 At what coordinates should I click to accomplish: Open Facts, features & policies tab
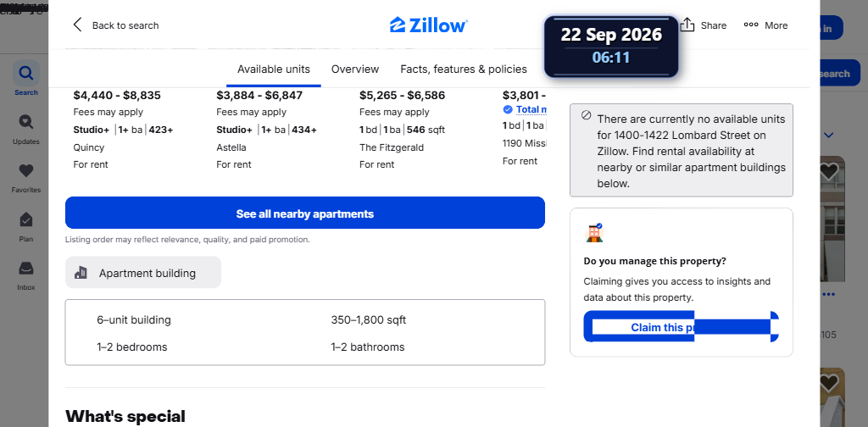click(464, 69)
